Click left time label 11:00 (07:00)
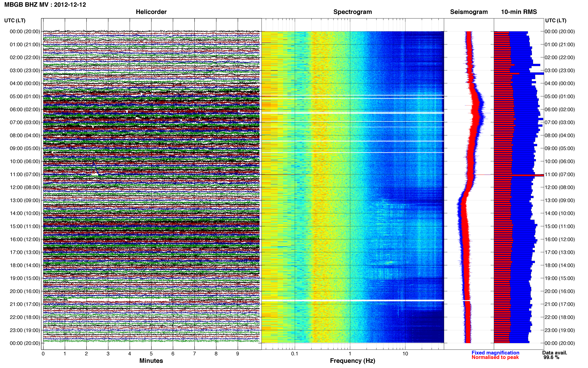588x368 pixels. [x=25, y=174]
